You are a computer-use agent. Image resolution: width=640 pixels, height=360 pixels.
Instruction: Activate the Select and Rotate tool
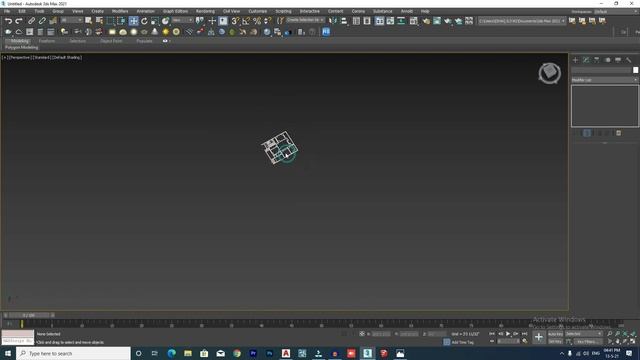tap(144, 21)
